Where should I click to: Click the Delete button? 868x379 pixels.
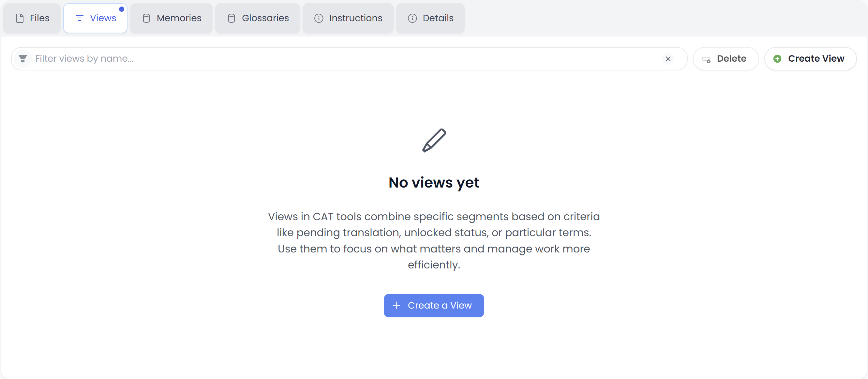726,58
